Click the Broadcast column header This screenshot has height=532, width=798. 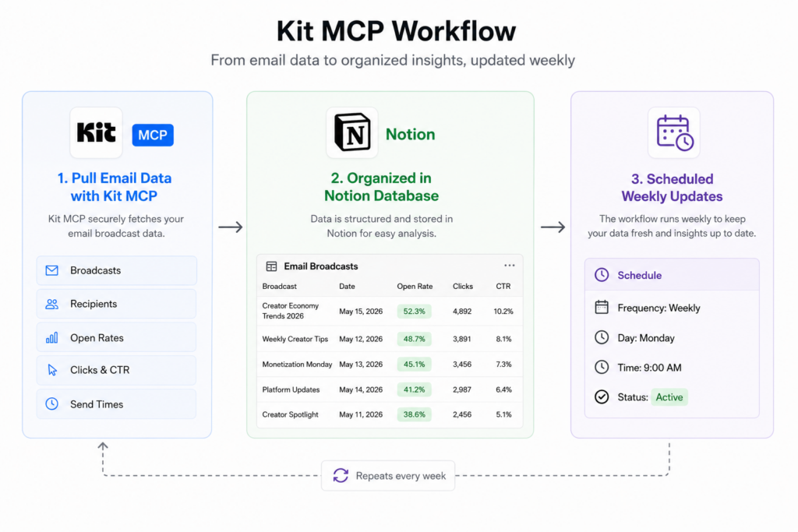(280, 287)
